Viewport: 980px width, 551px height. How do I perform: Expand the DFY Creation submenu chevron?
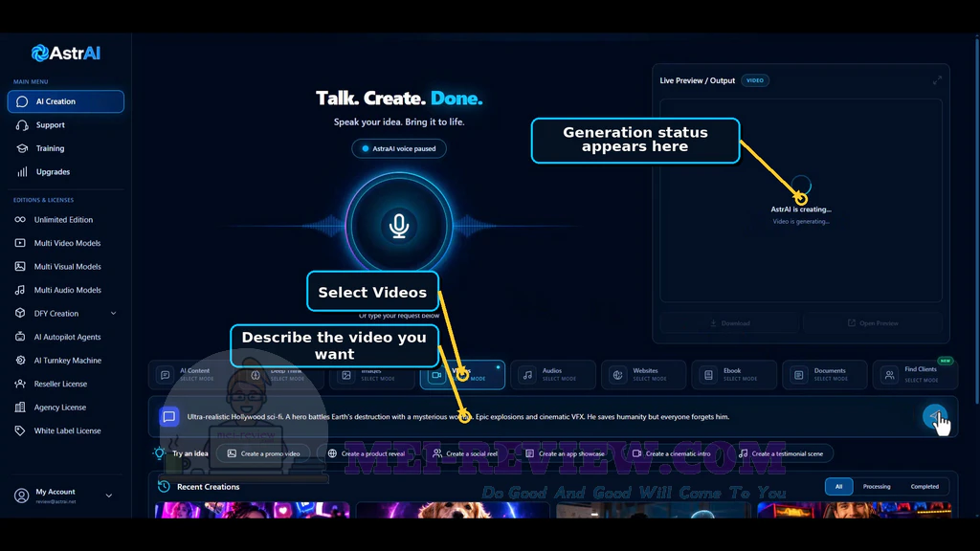(113, 314)
